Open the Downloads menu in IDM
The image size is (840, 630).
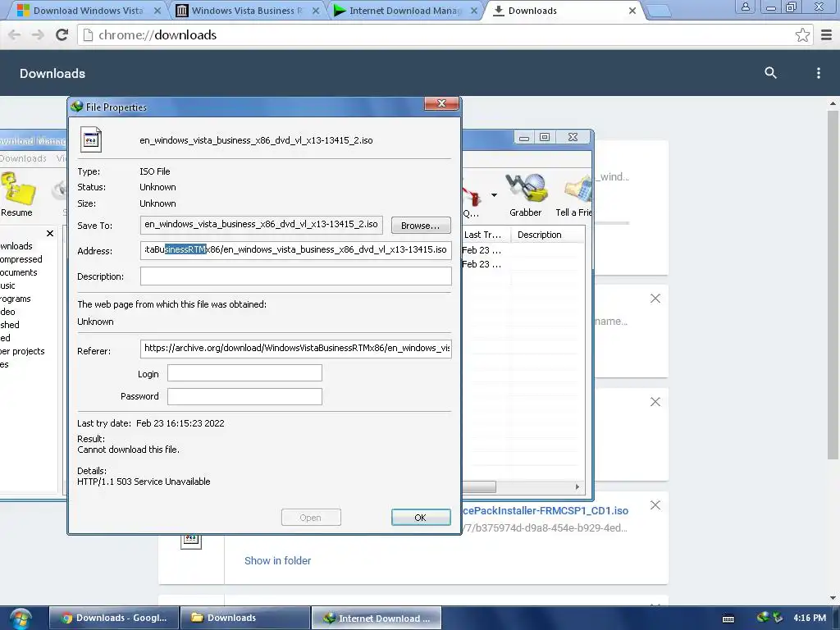tap(23, 158)
